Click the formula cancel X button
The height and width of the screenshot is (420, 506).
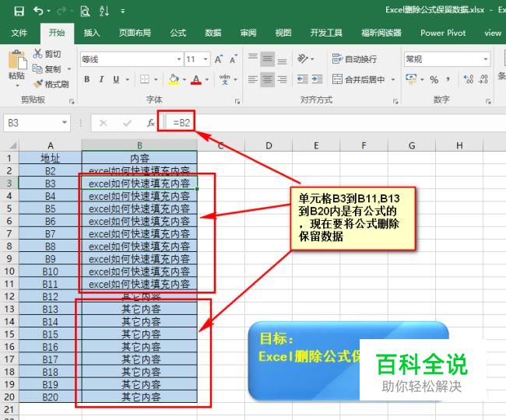coord(104,123)
